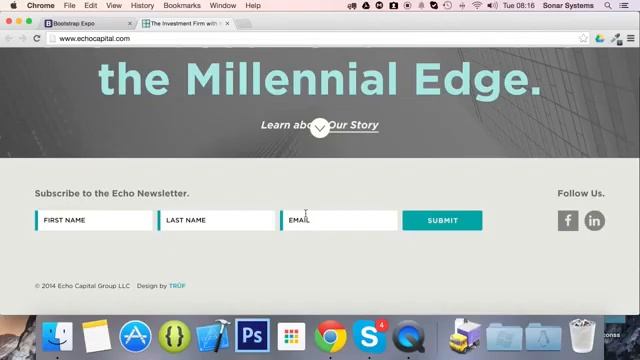Open the File menu
The height and width of the screenshot is (360, 640).
(x=69, y=6)
